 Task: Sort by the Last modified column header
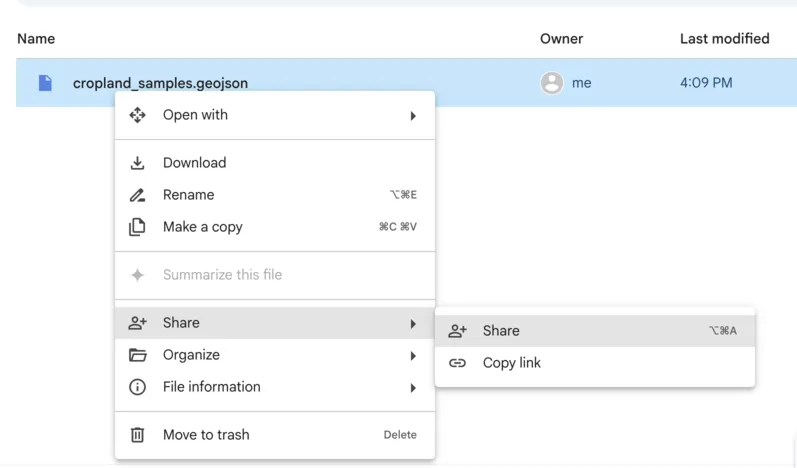(724, 39)
